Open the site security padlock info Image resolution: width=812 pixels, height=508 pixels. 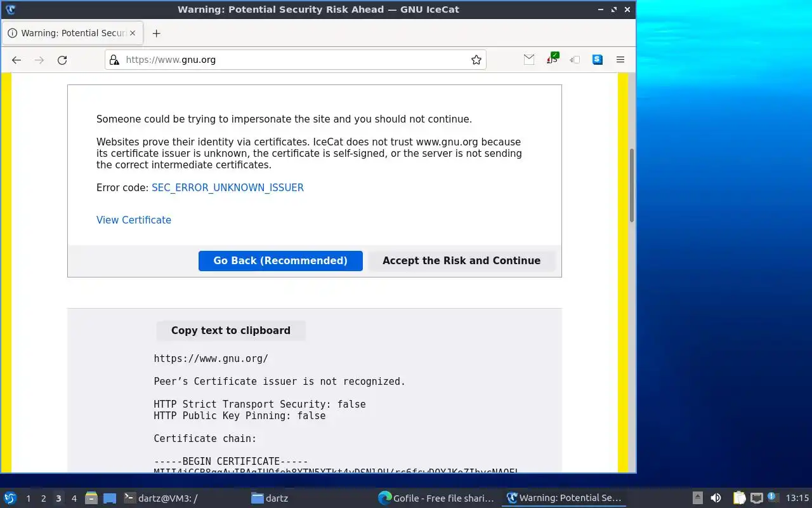pos(114,60)
